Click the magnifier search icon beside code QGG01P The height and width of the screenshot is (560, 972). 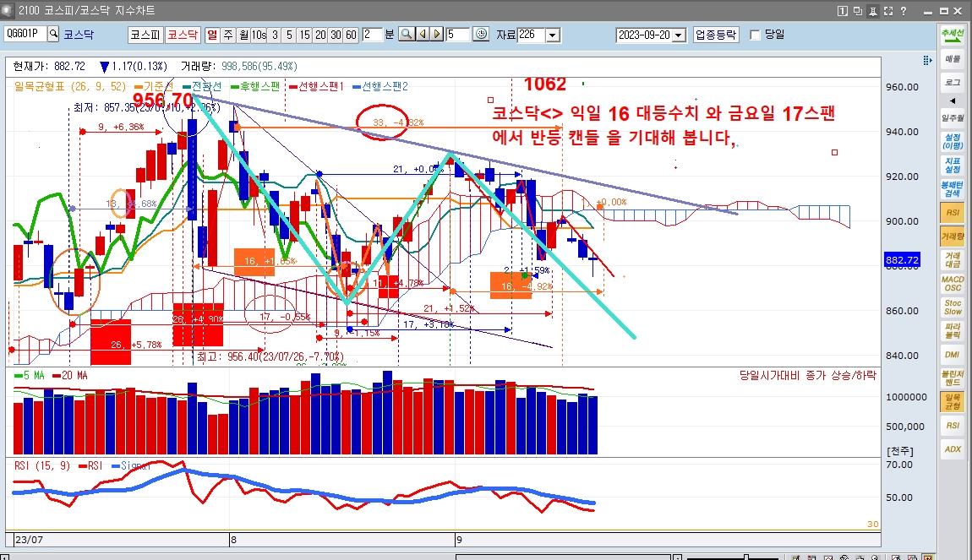click(x=53, y=35)
